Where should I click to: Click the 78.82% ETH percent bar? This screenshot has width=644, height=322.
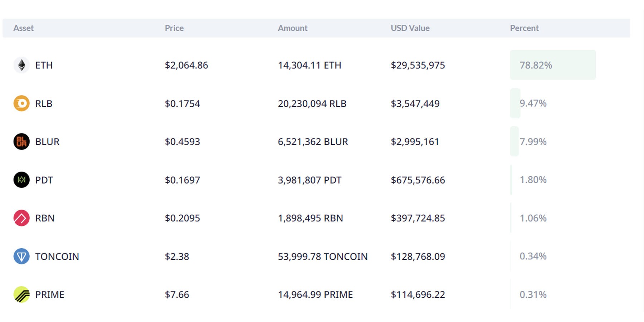[552, 65]
